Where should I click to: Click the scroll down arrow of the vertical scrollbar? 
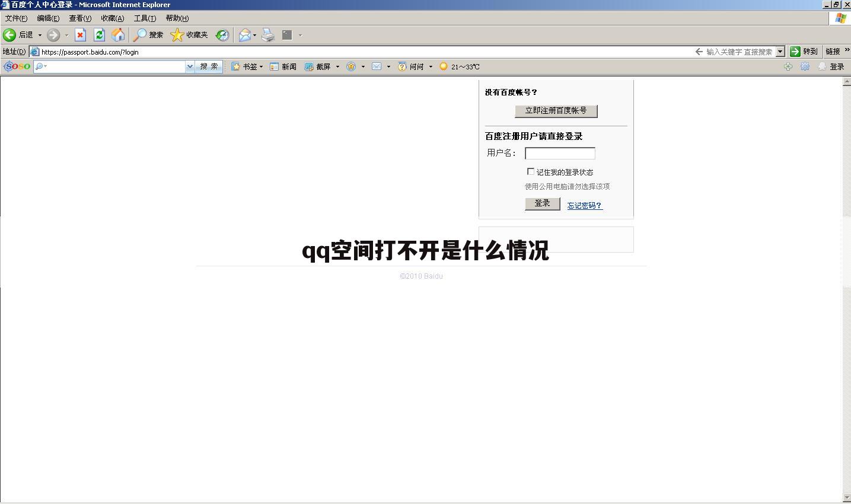846,497
